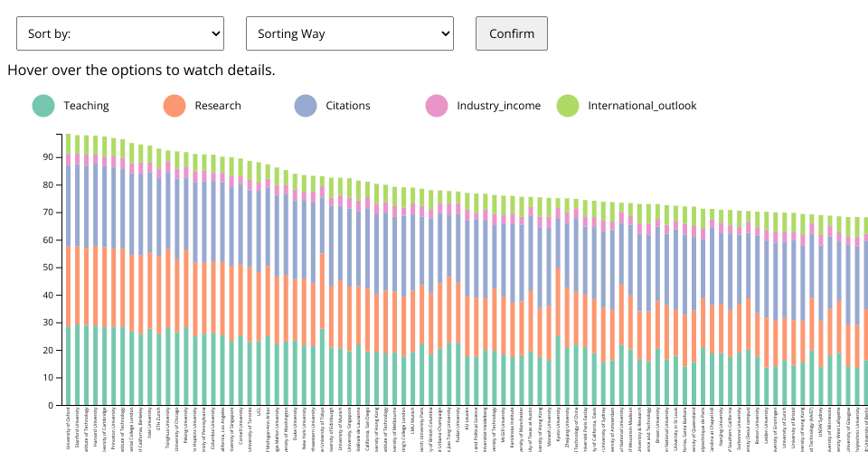Viewport: 868px width, 452px height.
Task: Click the University of Oxford bar in chart
Action: click(68, 271)
